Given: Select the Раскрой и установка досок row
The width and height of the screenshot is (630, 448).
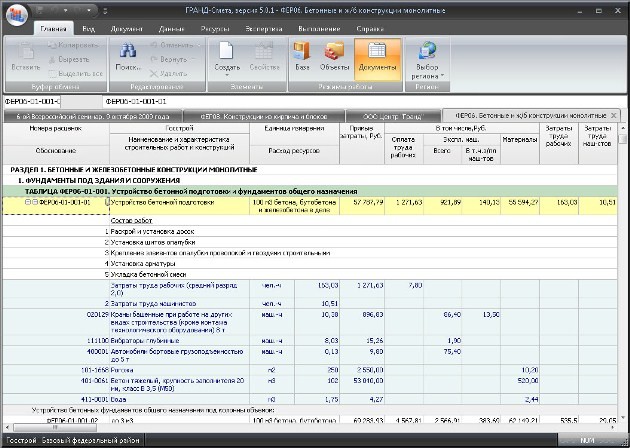Looking at the screenshot, I should tap(310, 231).
